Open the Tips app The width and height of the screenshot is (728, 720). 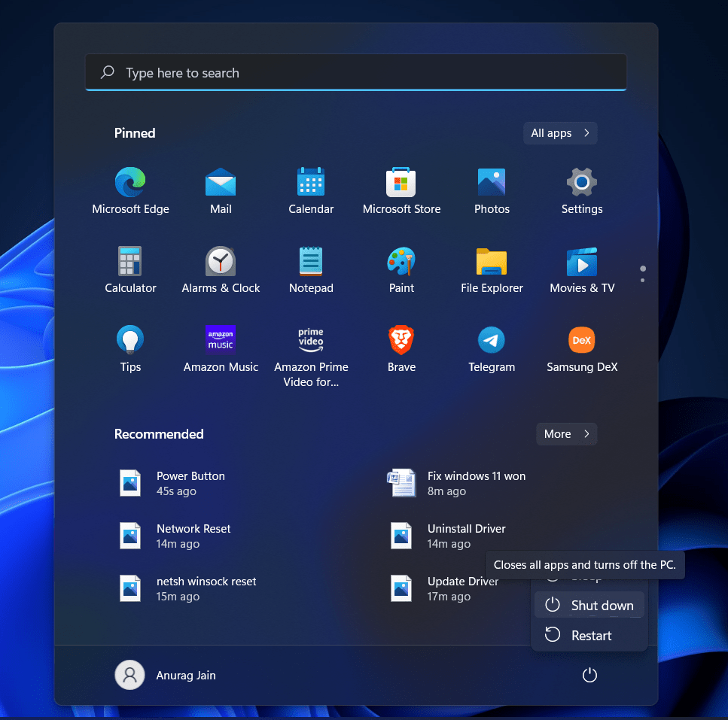coord(130,348)
